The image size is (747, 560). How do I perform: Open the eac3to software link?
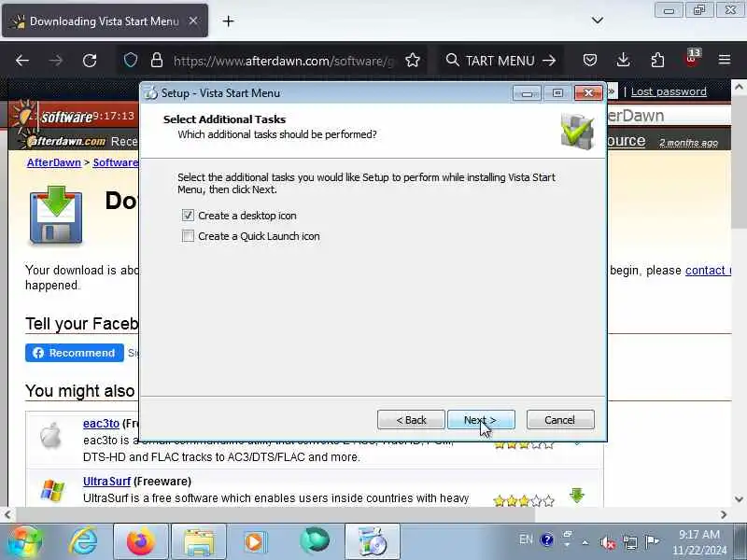(101, 424)
